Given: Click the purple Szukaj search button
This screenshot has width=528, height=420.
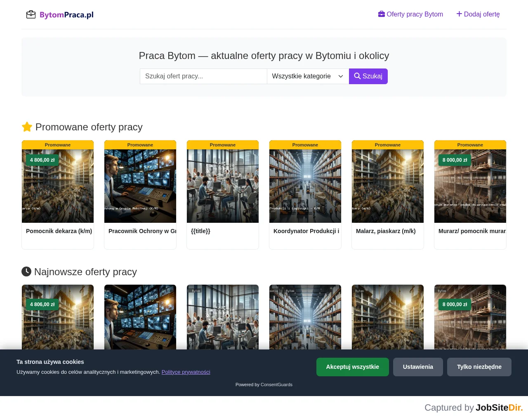Looking at the screenshot, I should pos(368,76).
